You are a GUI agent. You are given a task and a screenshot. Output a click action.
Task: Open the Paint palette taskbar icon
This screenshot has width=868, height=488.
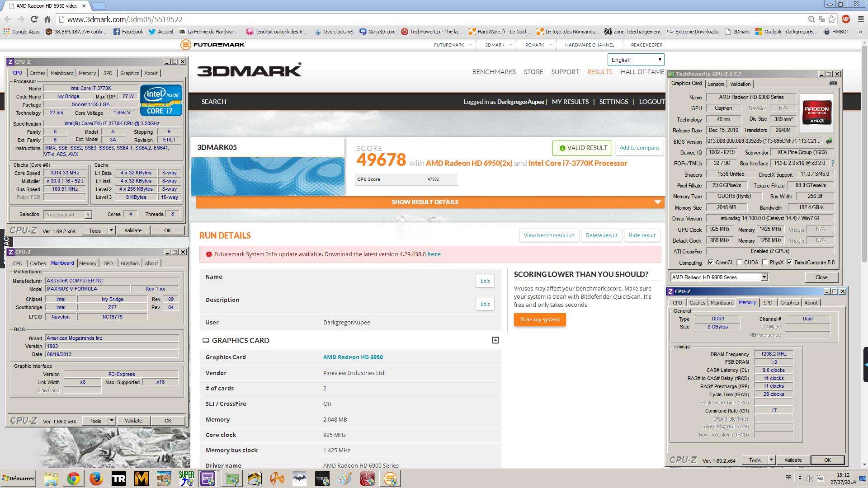tap(345, 479)
